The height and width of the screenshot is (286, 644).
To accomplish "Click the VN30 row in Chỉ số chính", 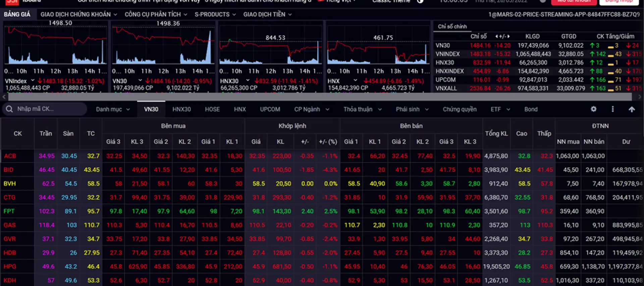I will 538,45.
